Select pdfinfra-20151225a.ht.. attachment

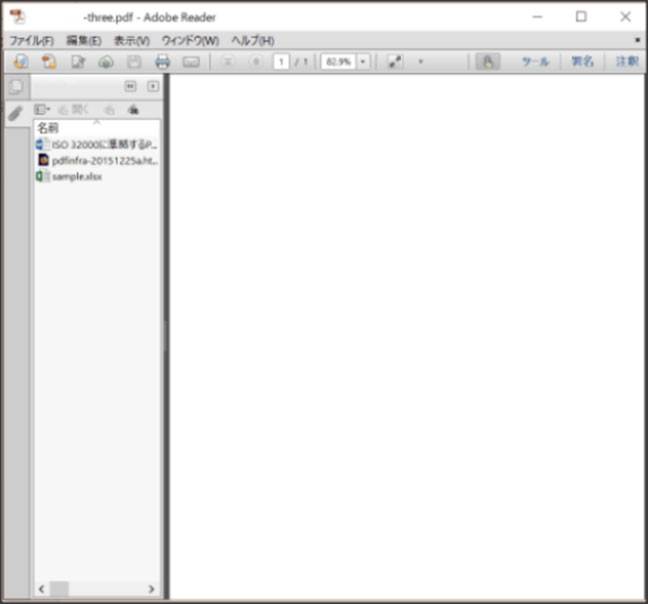tap(97, 160)
